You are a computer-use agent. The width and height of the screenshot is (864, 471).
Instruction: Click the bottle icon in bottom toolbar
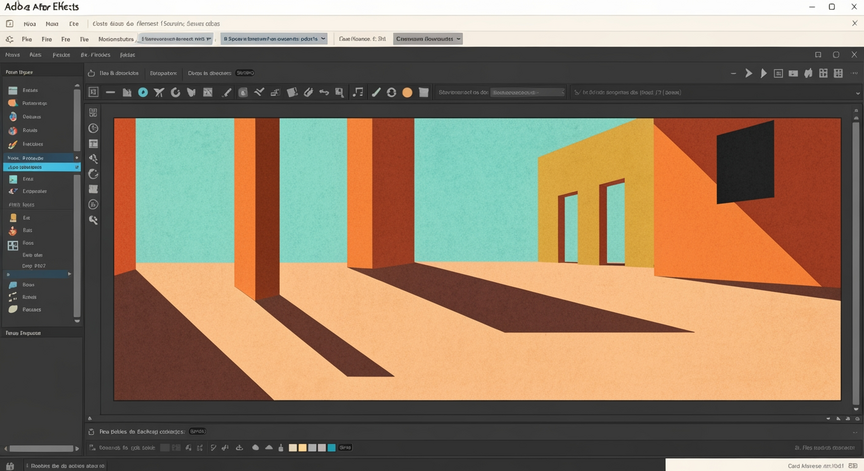(281, 448)
